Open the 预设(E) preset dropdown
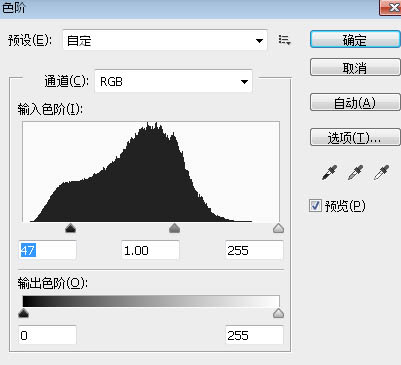Viewport: 401px width, 365px height. 165,40
